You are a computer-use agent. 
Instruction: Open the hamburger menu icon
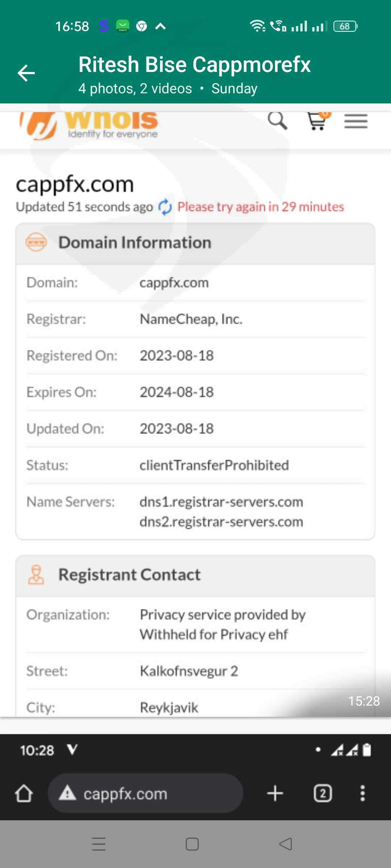pyautogui.click(x=356, y=121)
